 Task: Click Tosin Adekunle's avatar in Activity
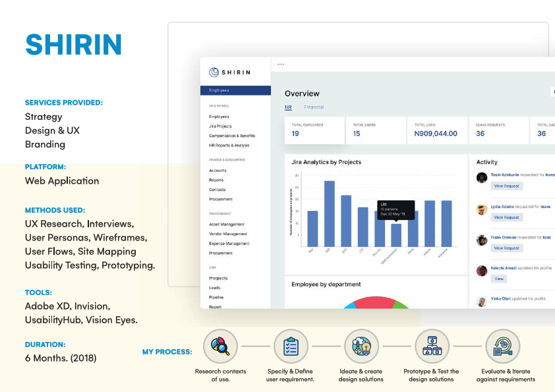coord(482,177)
